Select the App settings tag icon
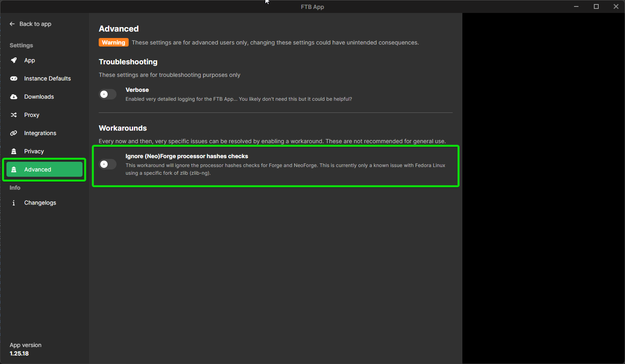 [14, 60]
